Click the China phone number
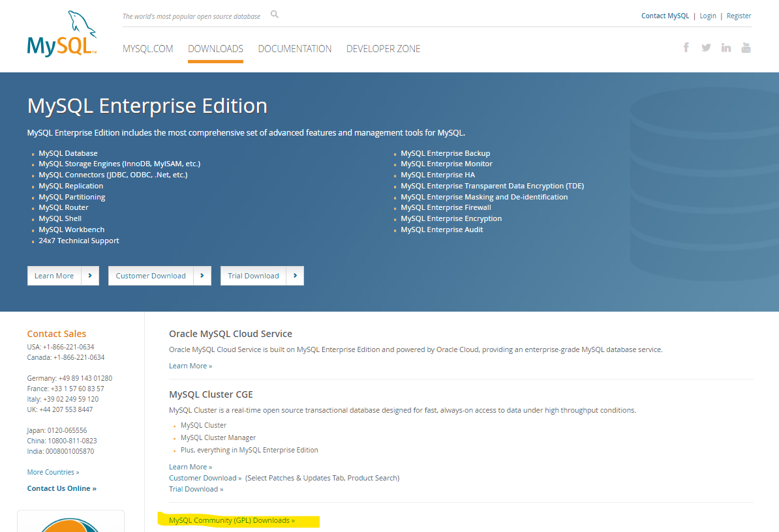Image resolution: width=779 pixels, height=532 pixels. tap(72, 441)
